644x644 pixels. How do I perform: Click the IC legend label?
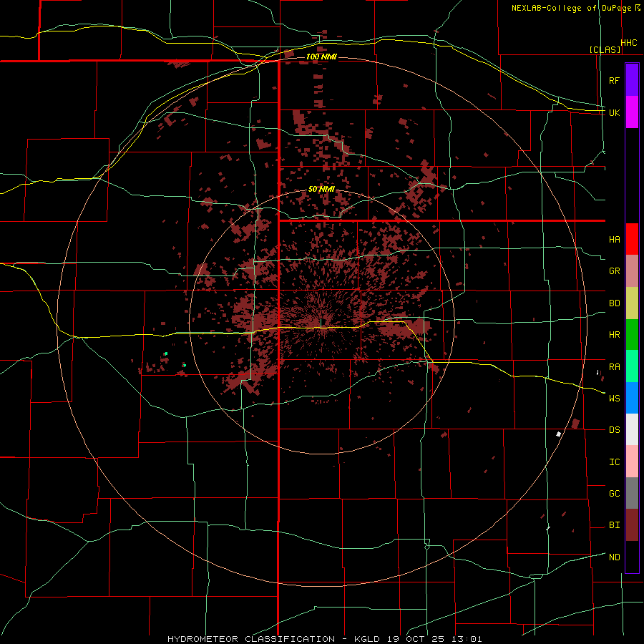point(615,462)
